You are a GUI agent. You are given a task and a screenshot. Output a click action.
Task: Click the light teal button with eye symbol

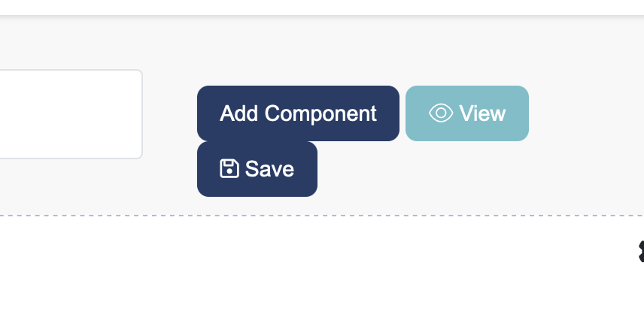pyautogui.click(x=466, y=113)
